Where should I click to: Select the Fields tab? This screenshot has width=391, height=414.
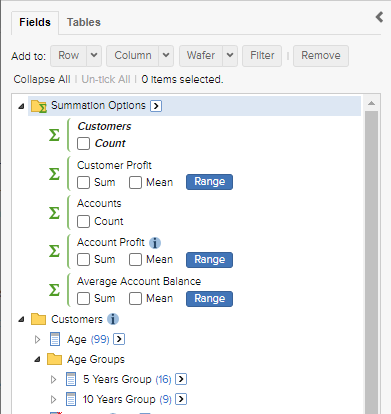[35, 22]
